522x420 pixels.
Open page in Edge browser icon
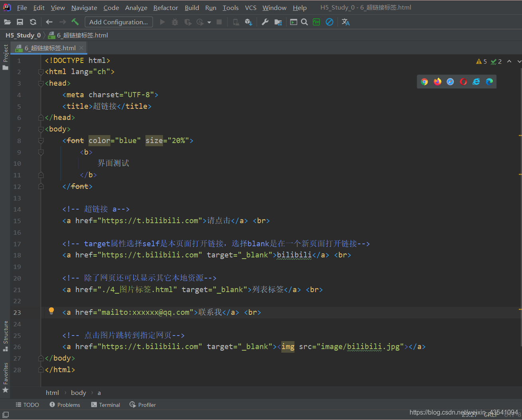click(x=489, y=82)
